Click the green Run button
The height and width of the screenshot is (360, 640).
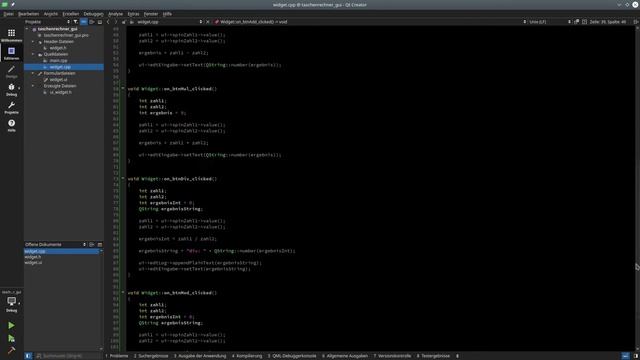11,325
